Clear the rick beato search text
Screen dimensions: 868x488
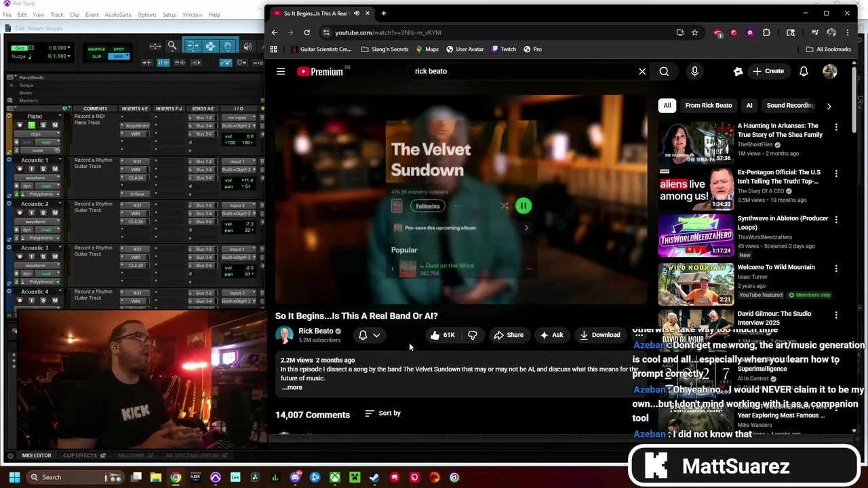tap(642, 71)
